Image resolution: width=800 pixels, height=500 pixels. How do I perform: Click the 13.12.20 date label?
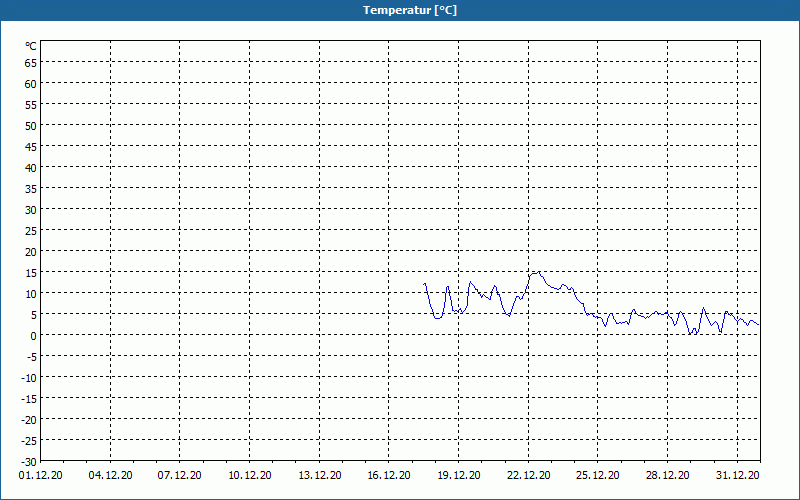pos(319,475)
